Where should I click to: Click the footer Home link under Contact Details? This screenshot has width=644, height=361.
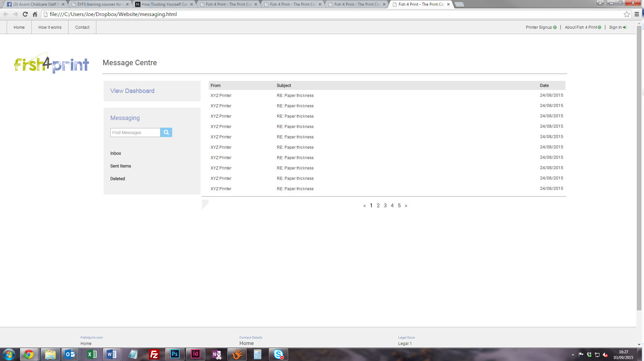pyautogui.click(x=246, y=343)
